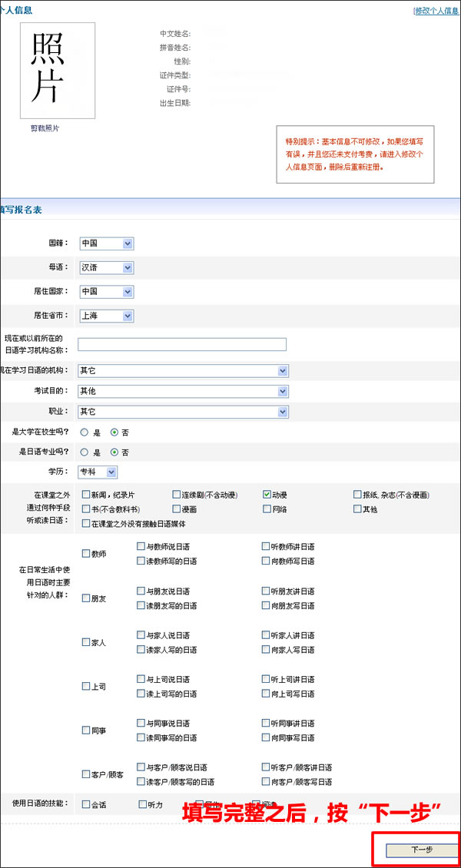Check 向教师写日语
The image size is (461, 868).
pos(266,561)
